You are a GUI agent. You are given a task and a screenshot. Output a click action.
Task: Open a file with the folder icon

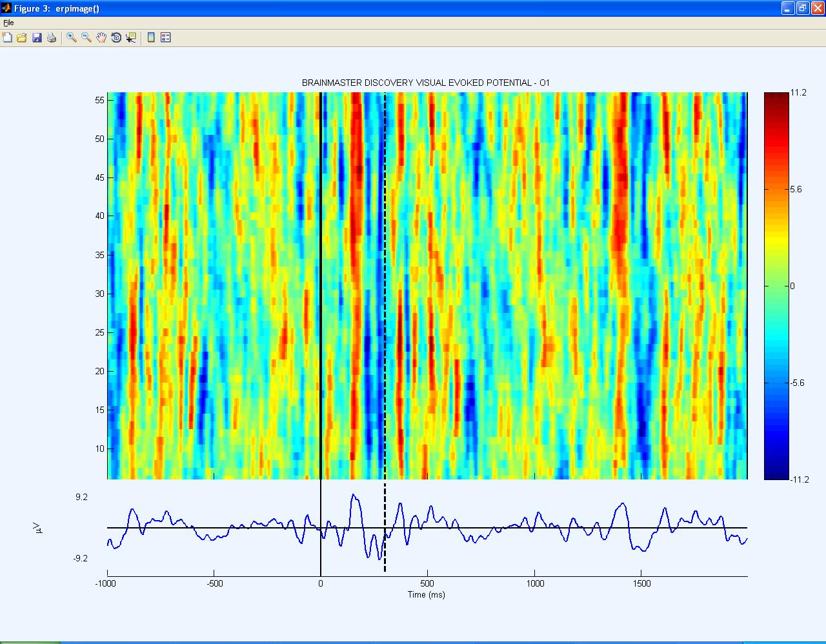22,38
